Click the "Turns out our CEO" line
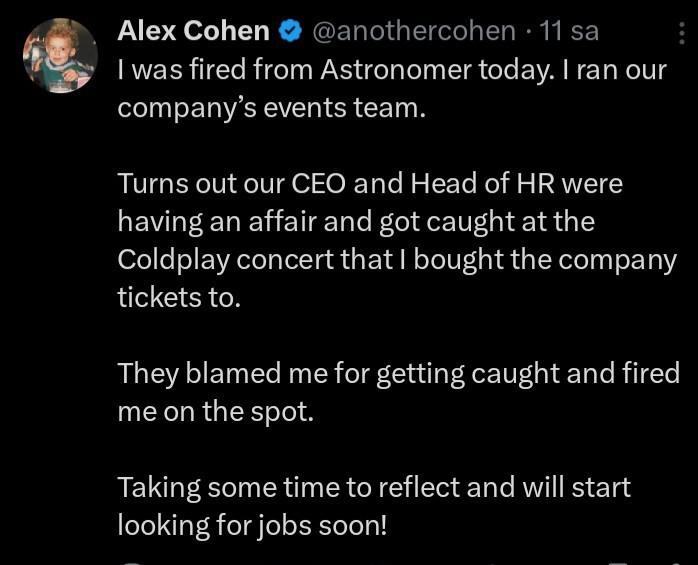698x565 pixels. (x=250, y=184)
